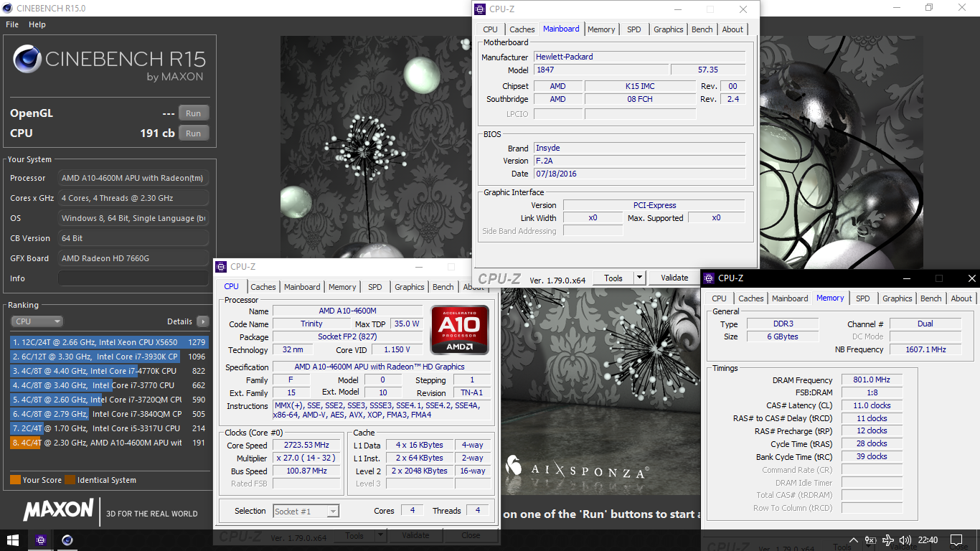Click the MAXON logo in Cinebench
Image resolution: width=980 pixels, height=551 pixels.
pyautogui.click(x=58, y=511)
